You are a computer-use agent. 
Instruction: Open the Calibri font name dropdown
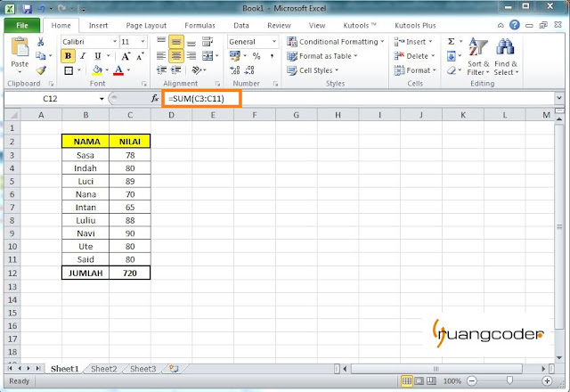(115, 42)
